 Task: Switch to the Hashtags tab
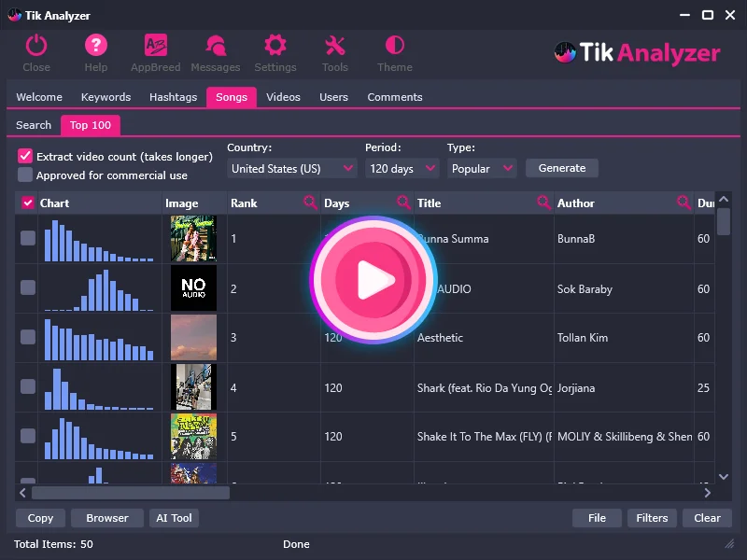(173, 97)
